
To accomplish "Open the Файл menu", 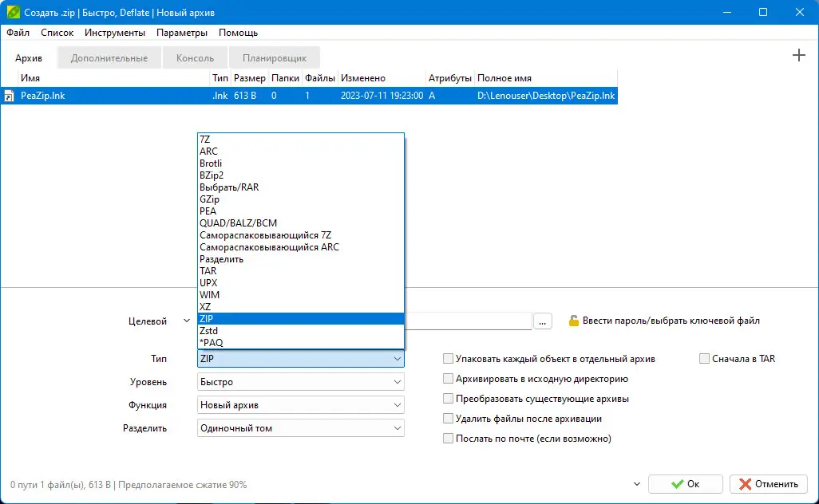I will pos(18,33).
